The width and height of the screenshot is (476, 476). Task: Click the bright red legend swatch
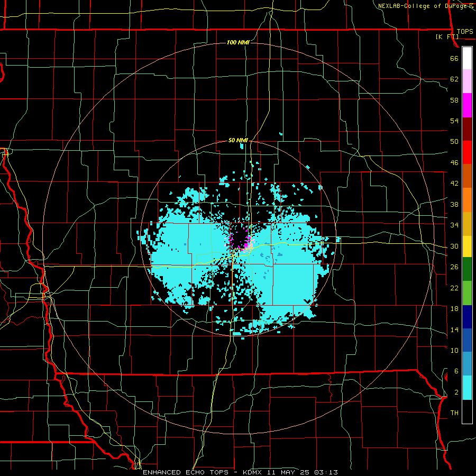[467, 152]
